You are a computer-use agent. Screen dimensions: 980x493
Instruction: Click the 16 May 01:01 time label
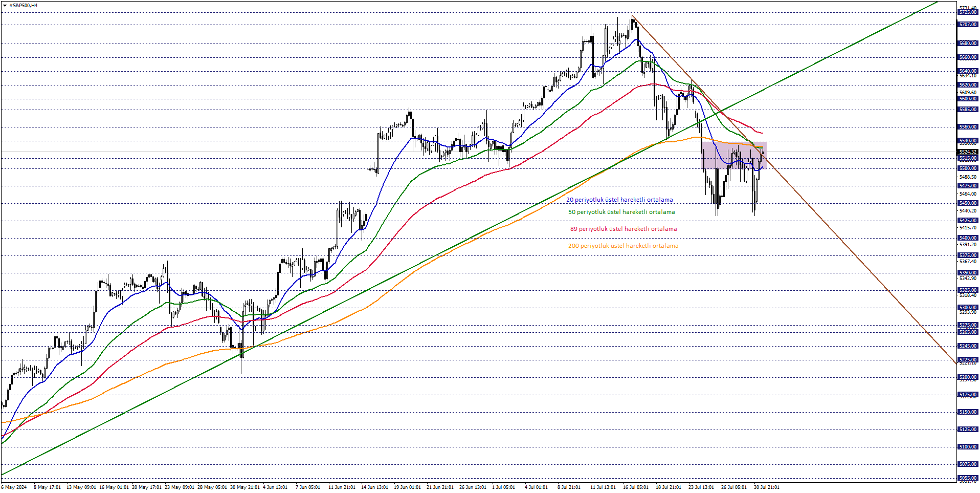[x=114, y=487]
